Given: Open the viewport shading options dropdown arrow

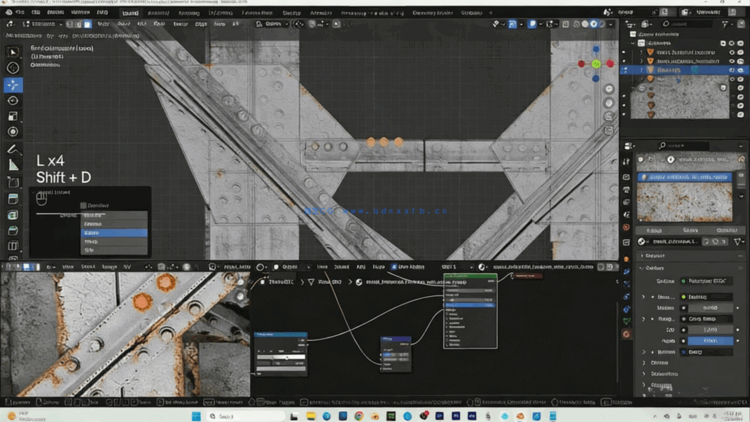Looking at the screenshot, I should tap(611, 24).
